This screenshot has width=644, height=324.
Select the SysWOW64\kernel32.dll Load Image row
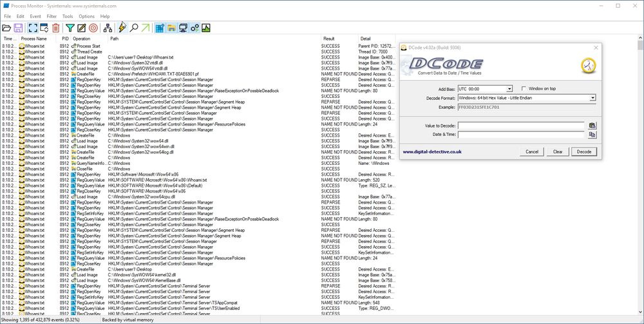click(x=199, y=274)
